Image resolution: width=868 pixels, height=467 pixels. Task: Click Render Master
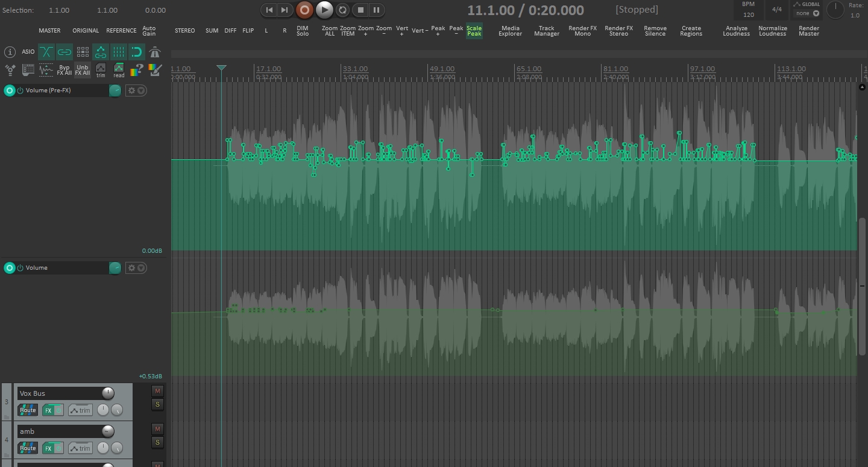pyautogui.click(x=809, y=31)
